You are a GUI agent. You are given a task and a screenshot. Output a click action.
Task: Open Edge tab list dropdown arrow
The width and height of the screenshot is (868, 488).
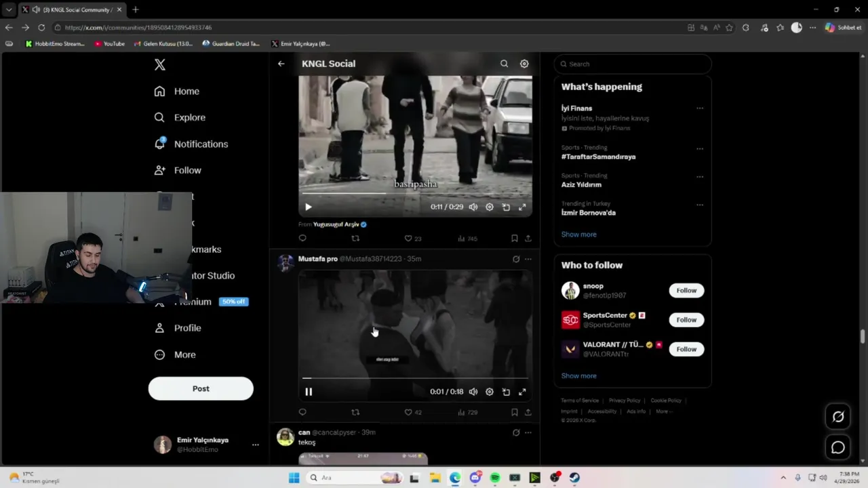[x=8, y=9]
